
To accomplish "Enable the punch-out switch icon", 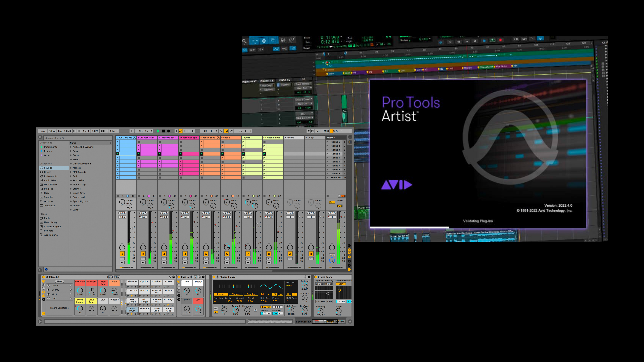I will (231, 131).
